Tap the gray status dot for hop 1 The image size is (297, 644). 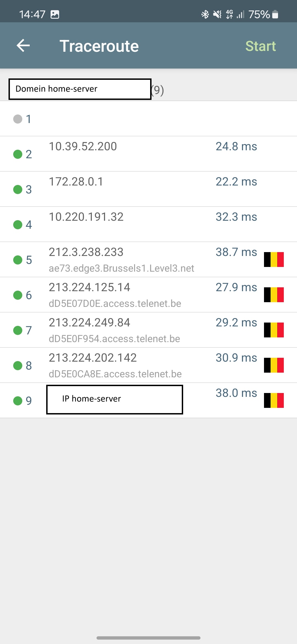click(18, 119)
